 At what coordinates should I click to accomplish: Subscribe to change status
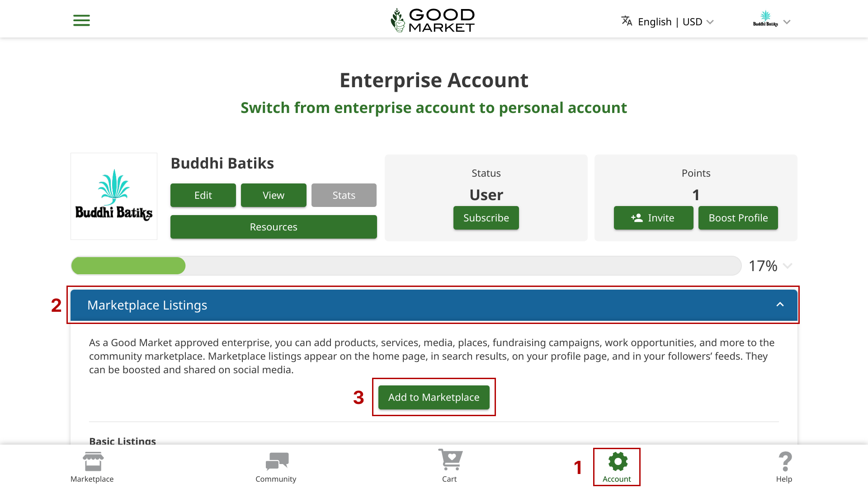pyautogui.click(x=486, y=218)
